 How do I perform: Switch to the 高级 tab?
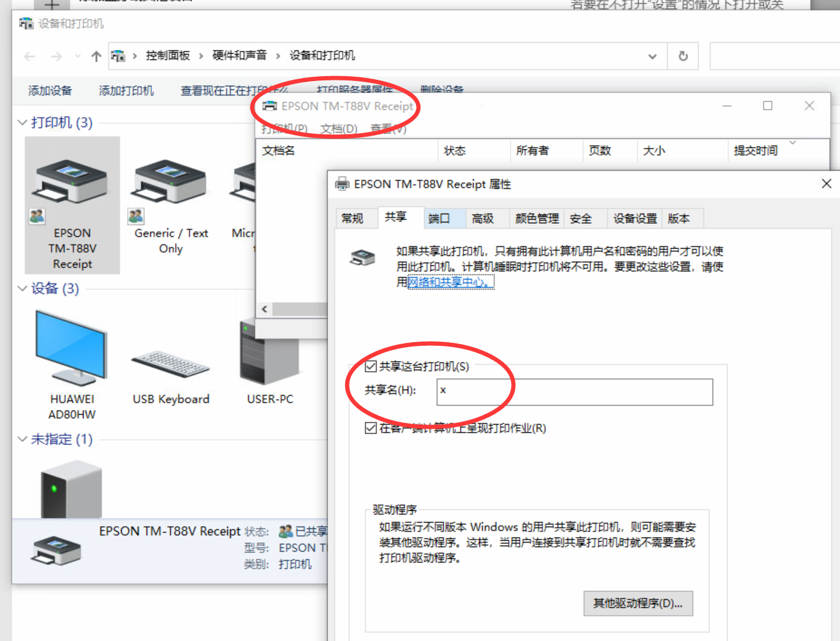click(x=483, y=218)
